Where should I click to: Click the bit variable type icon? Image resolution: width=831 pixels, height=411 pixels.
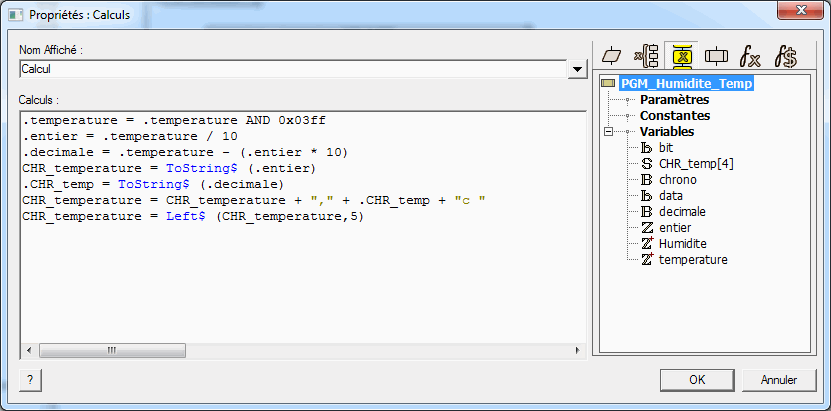[x=647, y=148]
